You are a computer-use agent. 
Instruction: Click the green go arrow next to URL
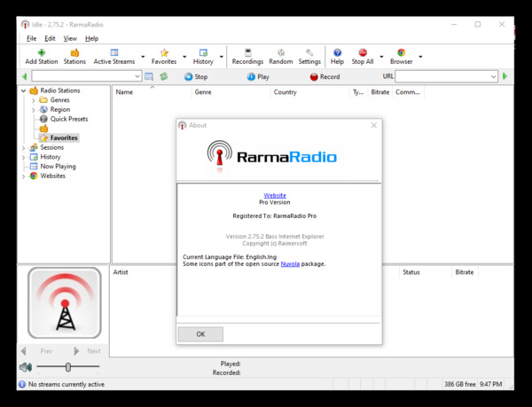point(505,76)
